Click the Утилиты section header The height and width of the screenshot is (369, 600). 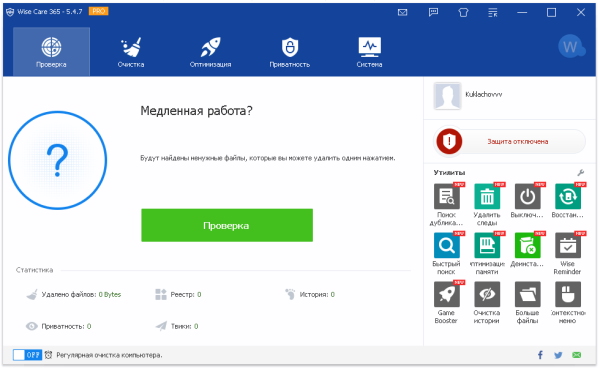click(449, 173)
